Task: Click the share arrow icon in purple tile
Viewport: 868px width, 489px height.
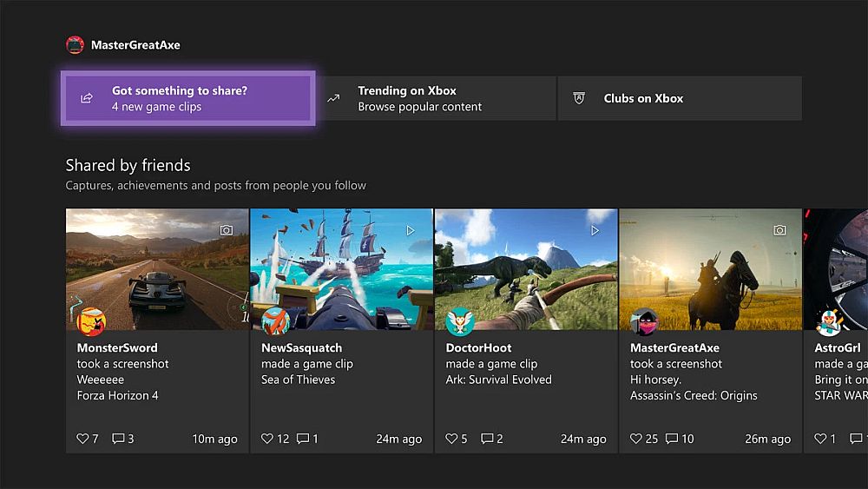Action: click(x=87, y=98)
